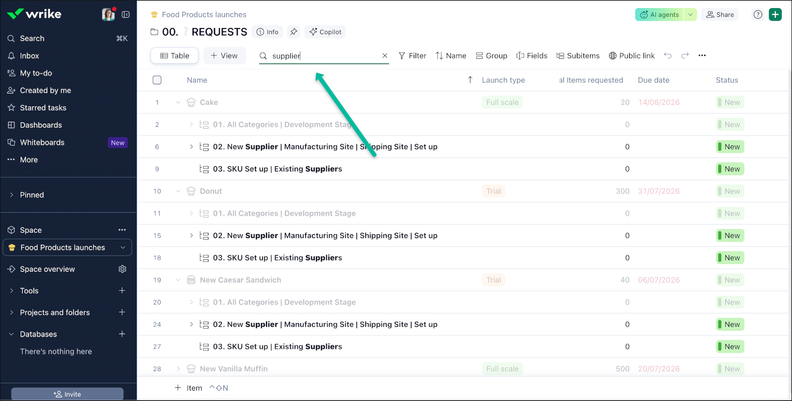Click the undo arrow icon
The height and width of the screenshot is (401, 792).
point(668,56)
